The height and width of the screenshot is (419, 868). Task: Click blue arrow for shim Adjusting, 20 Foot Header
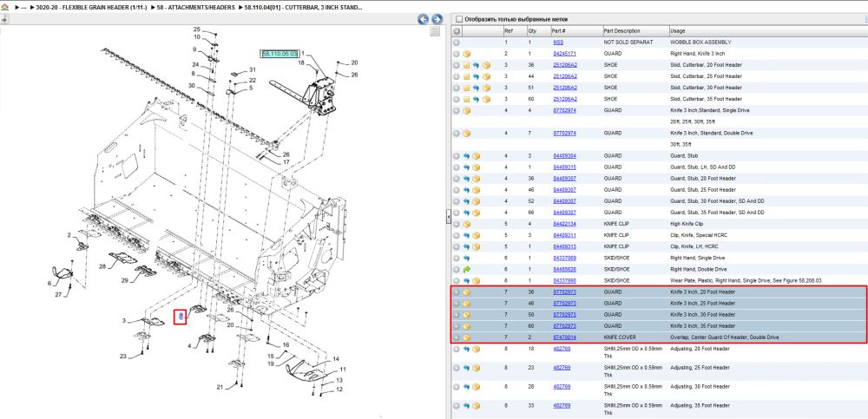(x=467, y=349)
